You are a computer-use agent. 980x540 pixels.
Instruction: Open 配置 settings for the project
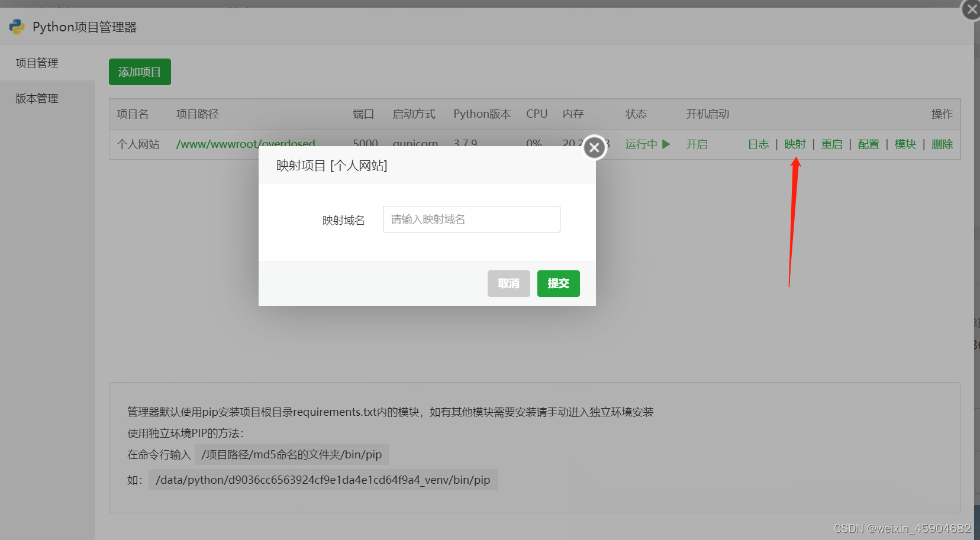coord(868,144)
